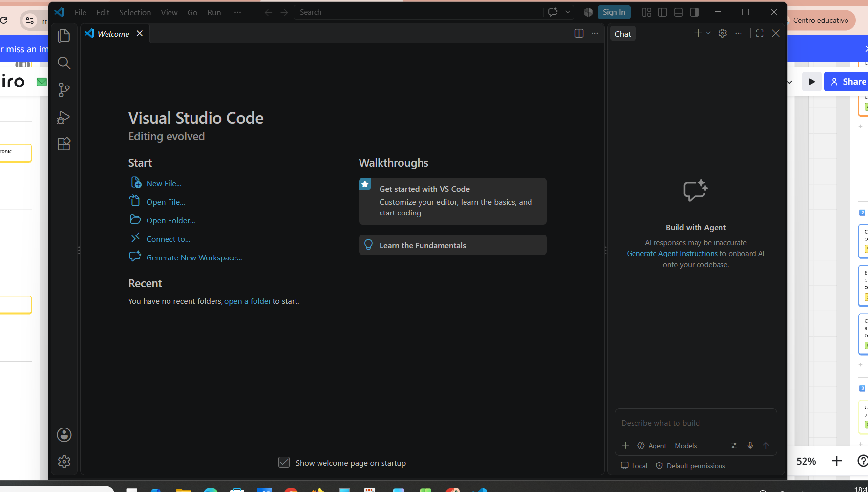Open the Source Control view
This screenshot has width=868, height=492.
click(64, 89)
